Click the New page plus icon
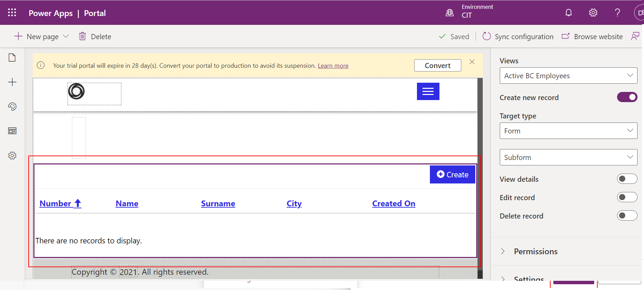Viewport: 644px width, 290px height. (x=18, y=36)
